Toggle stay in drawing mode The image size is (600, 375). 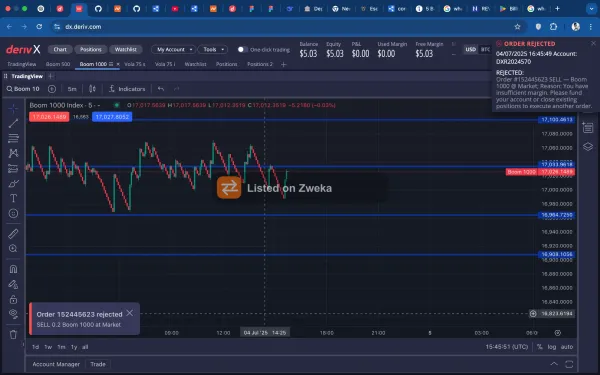pyautogui.click(x=13, y=284)
